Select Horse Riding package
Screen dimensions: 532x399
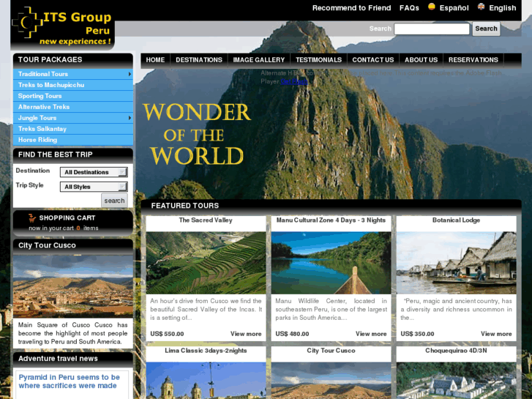click(73, 140)
